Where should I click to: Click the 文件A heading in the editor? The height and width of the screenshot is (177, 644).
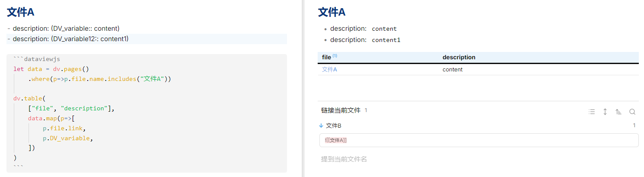pos(21,12)
